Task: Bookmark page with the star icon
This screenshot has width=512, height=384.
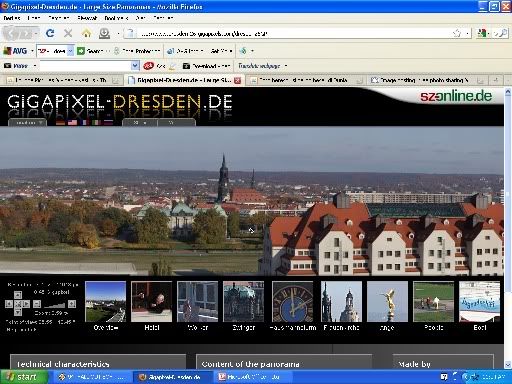Action: 457,33
